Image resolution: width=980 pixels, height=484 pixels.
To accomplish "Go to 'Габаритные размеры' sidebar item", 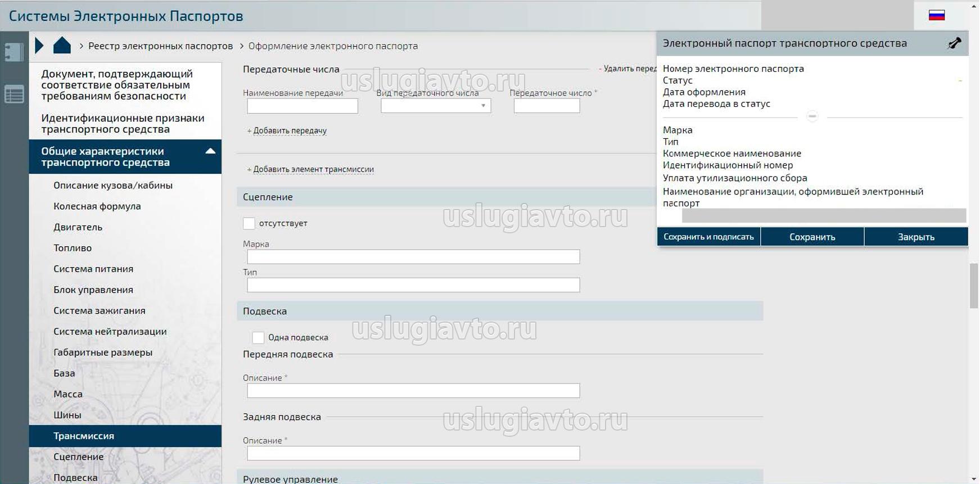I will click(103, 352).
